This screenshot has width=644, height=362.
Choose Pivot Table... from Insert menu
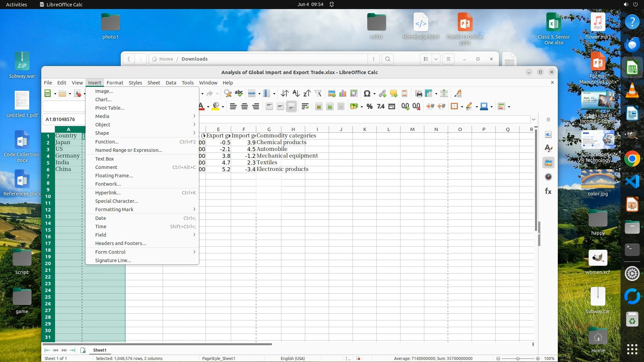[110, 108]
